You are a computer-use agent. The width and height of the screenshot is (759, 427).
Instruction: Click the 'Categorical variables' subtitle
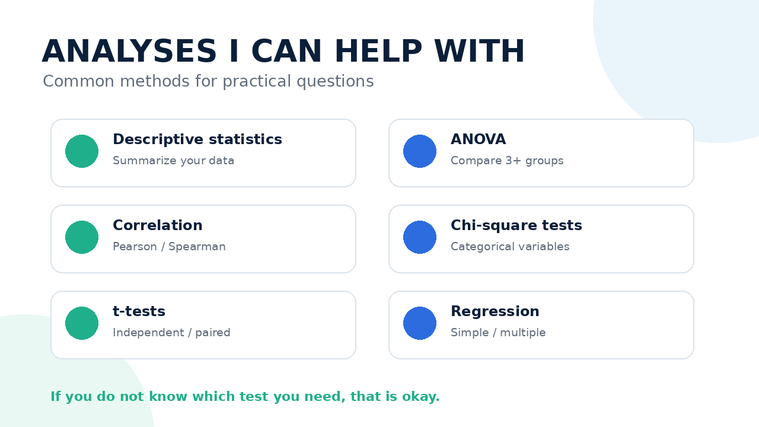[510, 247]
